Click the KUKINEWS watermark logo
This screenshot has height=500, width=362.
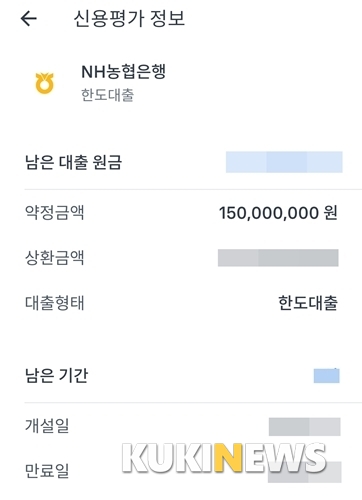tap(224, 458)
